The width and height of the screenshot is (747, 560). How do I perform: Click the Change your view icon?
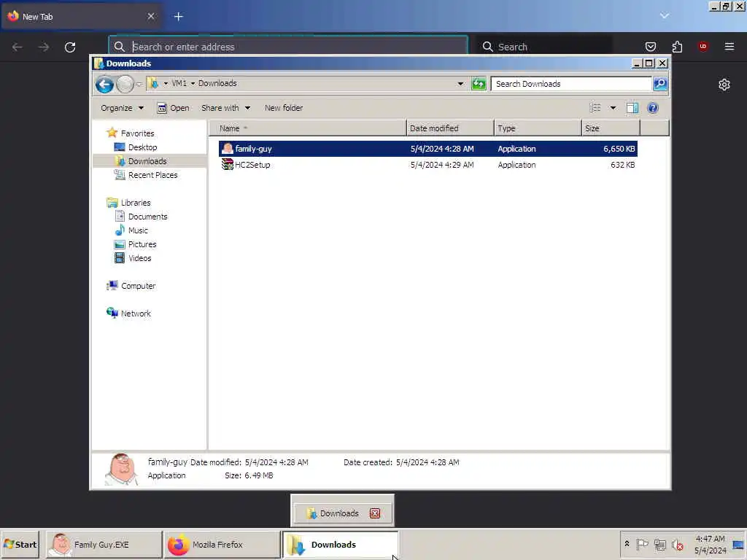(x=595, y=108)
